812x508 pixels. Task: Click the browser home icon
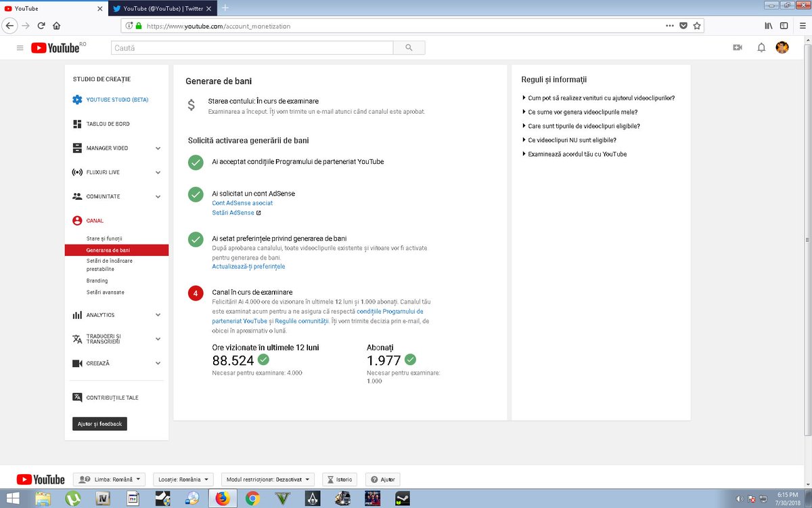[x=57, y=26]
